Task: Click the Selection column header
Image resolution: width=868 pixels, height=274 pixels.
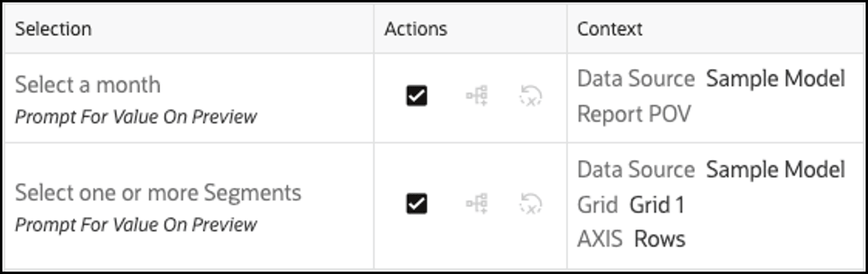Action: pyautogui.click(x=53, y=28)
